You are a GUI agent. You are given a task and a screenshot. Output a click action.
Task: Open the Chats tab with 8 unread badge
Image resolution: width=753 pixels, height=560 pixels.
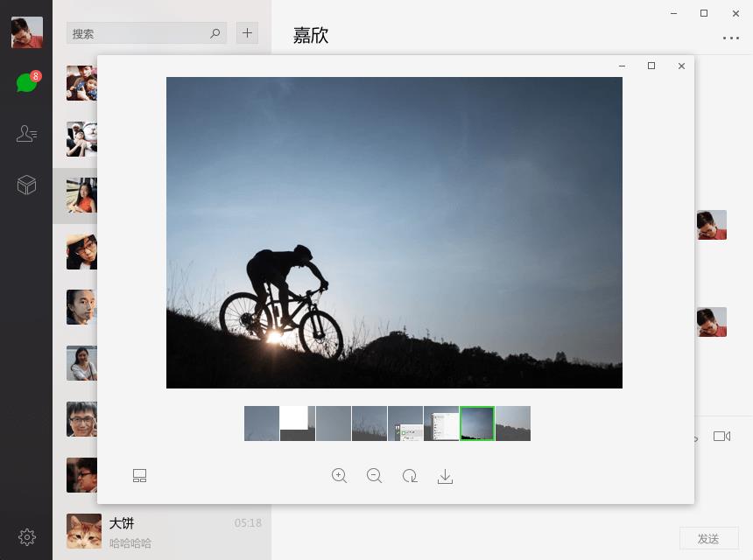pyautogui.click(x=27, y=82)
